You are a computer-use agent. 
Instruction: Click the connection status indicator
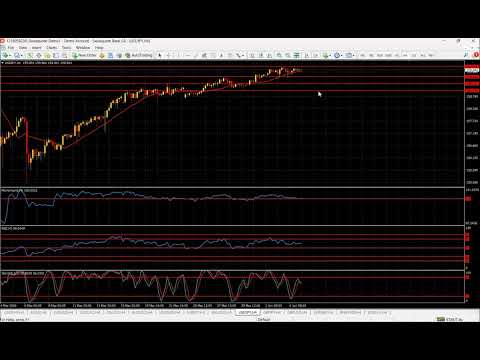(450, 319)
